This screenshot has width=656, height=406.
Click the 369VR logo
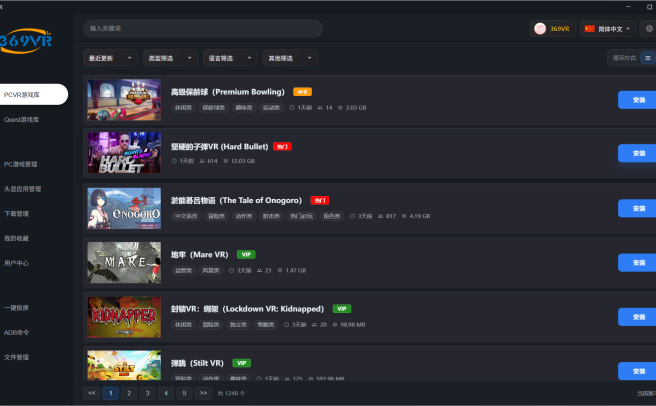26,41
